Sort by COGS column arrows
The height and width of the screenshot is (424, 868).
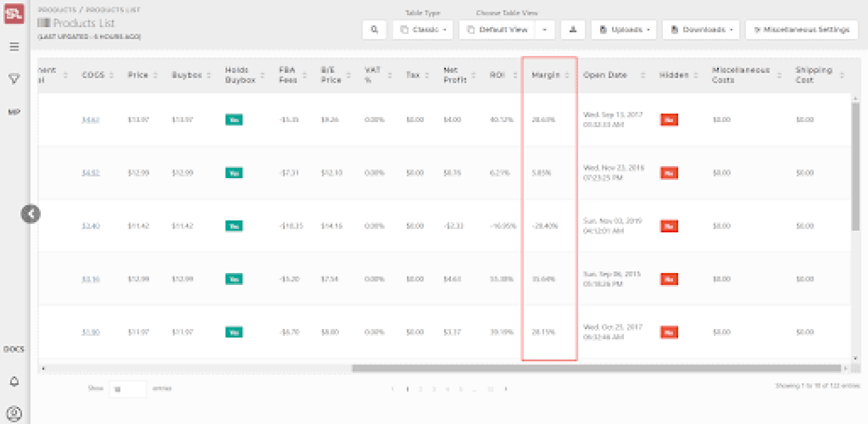pos(111,75)
